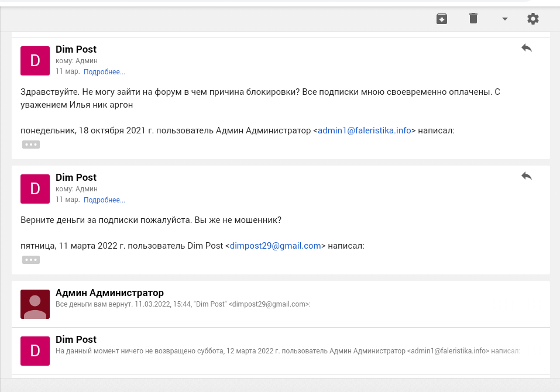Click avatar of first Dim Post message

click(x=35, y=61)
